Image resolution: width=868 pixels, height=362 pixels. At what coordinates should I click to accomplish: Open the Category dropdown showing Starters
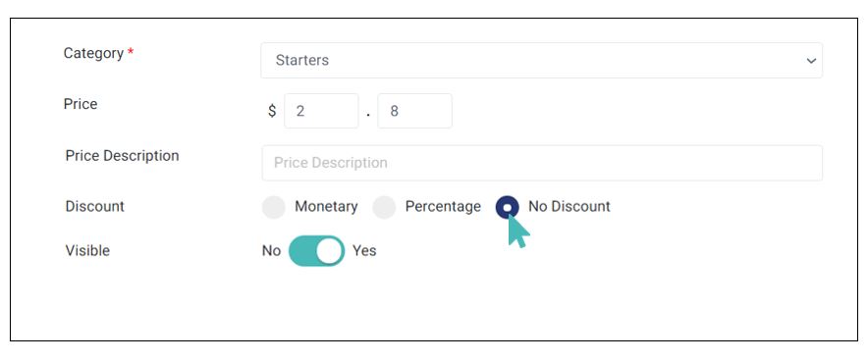click(x=541, y=60)
